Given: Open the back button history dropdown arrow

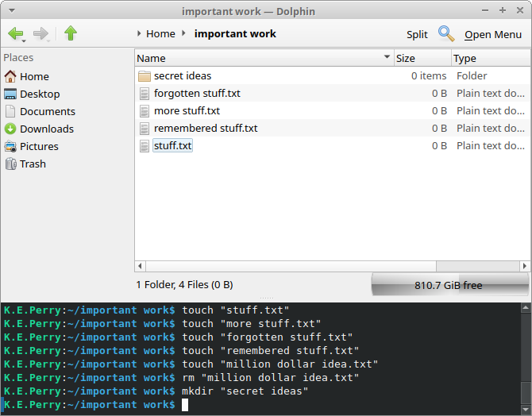Looking at the screenshot, I should coord(24,41).
